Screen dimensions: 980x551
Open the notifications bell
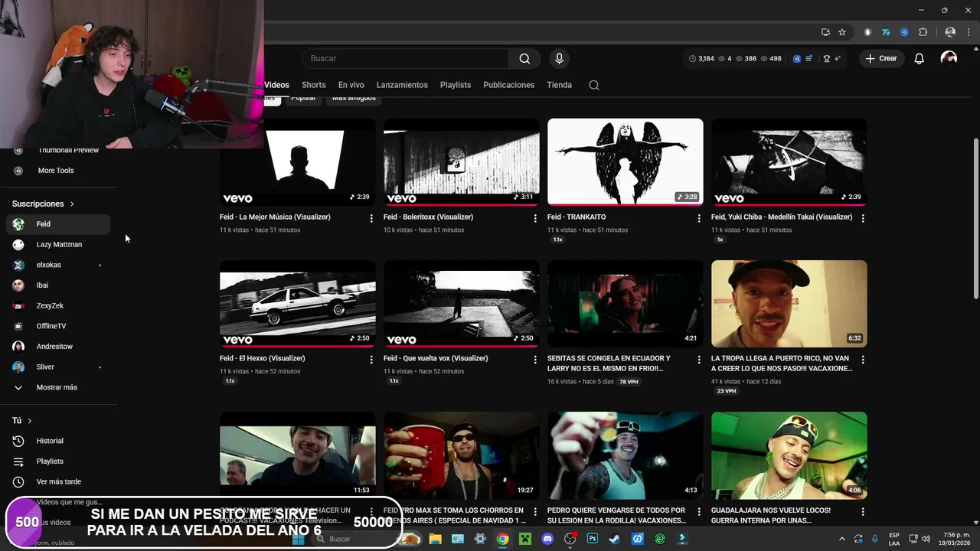919,58
